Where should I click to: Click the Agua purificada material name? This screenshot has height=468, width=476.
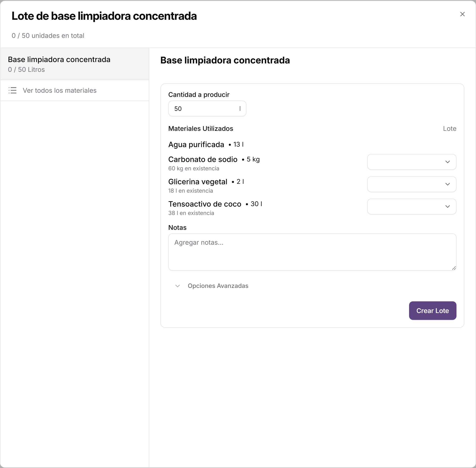pyautogui.click(x=196, y=145)
